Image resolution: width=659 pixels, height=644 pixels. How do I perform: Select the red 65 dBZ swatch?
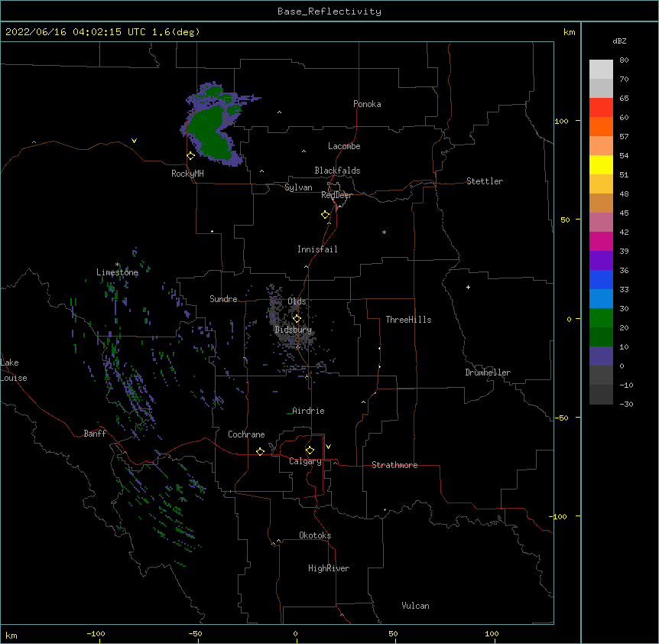[x=601, y=107]
